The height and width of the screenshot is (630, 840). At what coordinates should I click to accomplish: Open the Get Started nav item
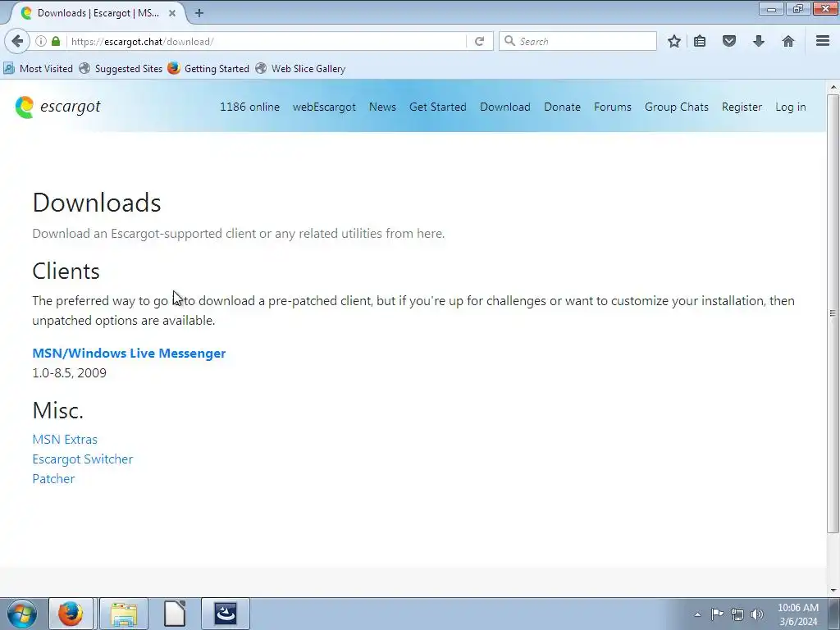click(x=438, y=107)
